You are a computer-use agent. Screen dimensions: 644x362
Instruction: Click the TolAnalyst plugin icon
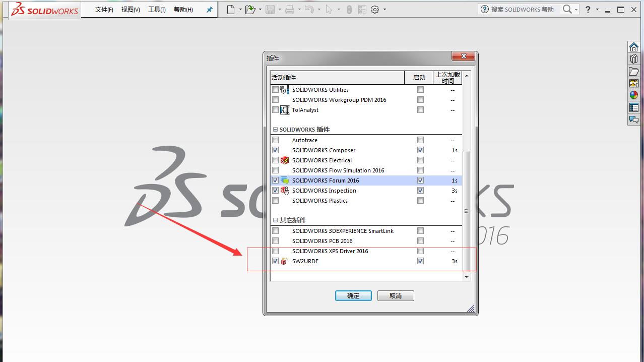[285, 110]
